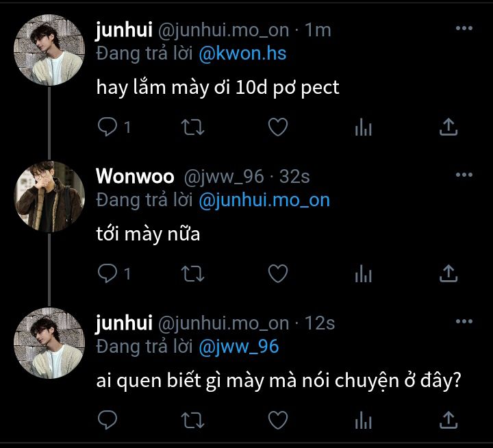Open more options for junhui's first tweet
The image size is (493, 448).
[464, 28]
